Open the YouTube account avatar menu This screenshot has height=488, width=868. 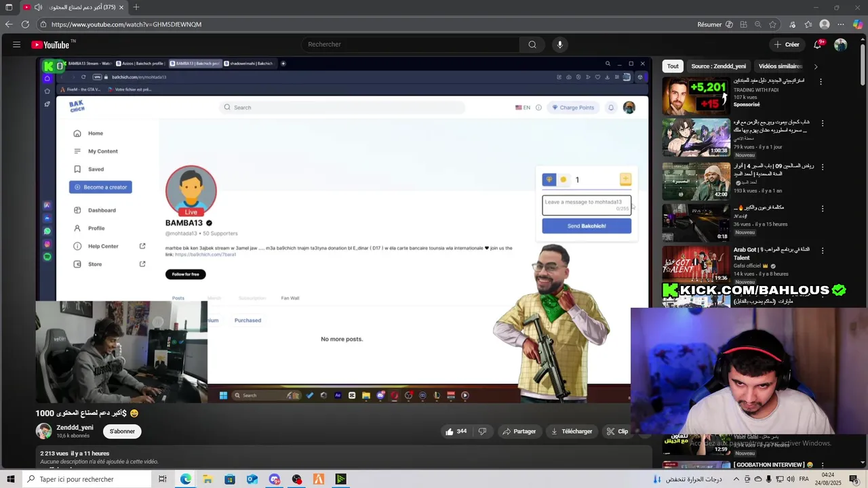pos(841,45)
